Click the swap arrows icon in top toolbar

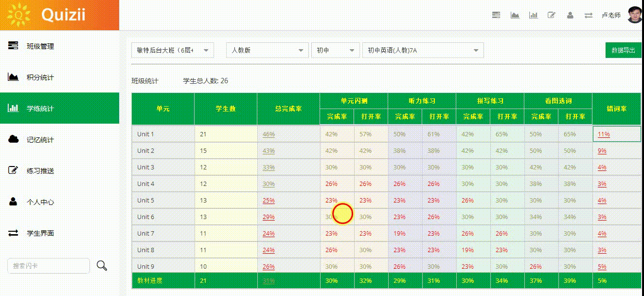pyautogui.click(x=589, y=15)
